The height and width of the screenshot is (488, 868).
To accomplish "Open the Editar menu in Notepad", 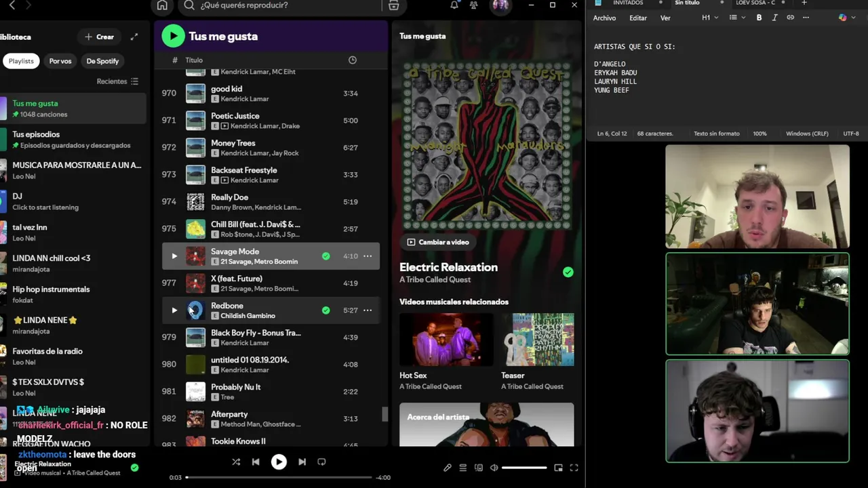I will 638,18.
